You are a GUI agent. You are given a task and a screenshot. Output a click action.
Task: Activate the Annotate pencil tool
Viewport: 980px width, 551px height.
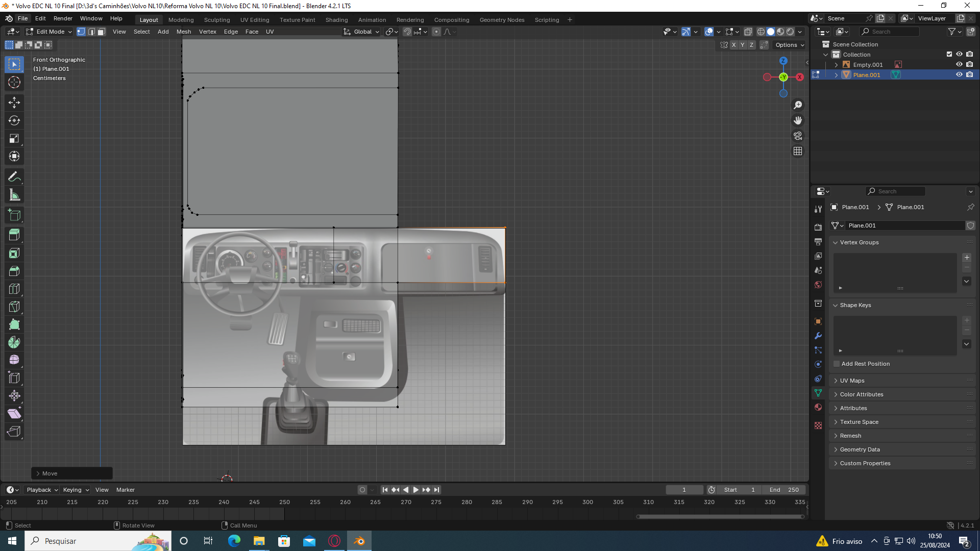pos(14,177)
